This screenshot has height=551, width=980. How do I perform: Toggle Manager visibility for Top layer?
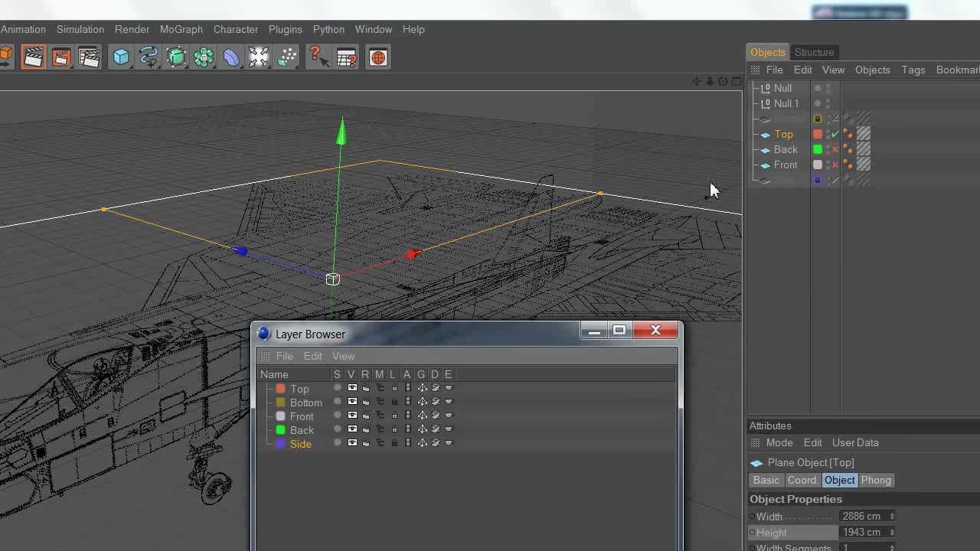point(380,388)
